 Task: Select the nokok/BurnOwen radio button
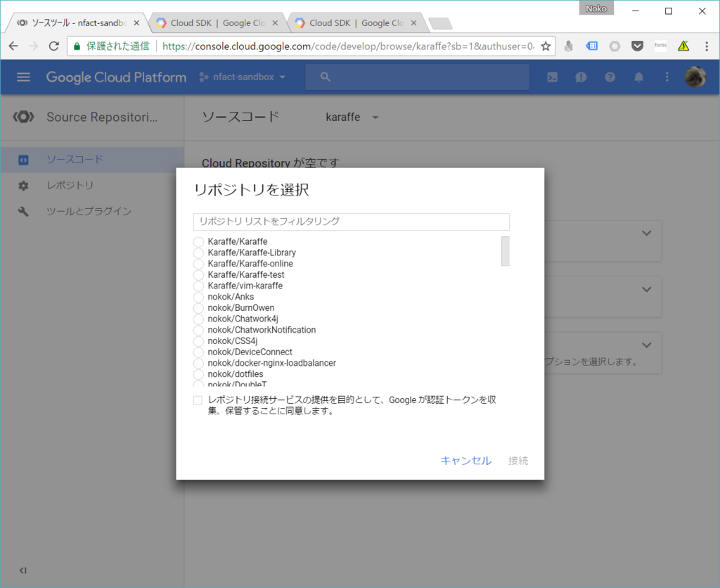(198, 308)
